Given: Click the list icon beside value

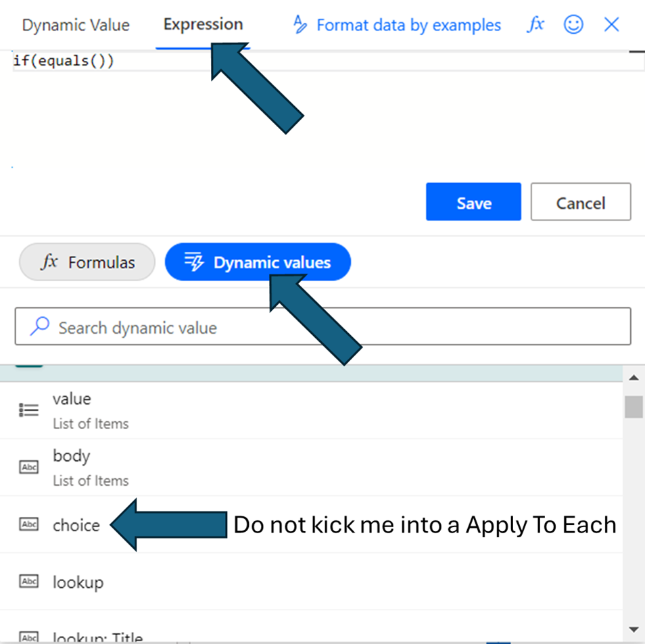Looking at the screenshot, I should pyautogui.click(x=29, y=410).
